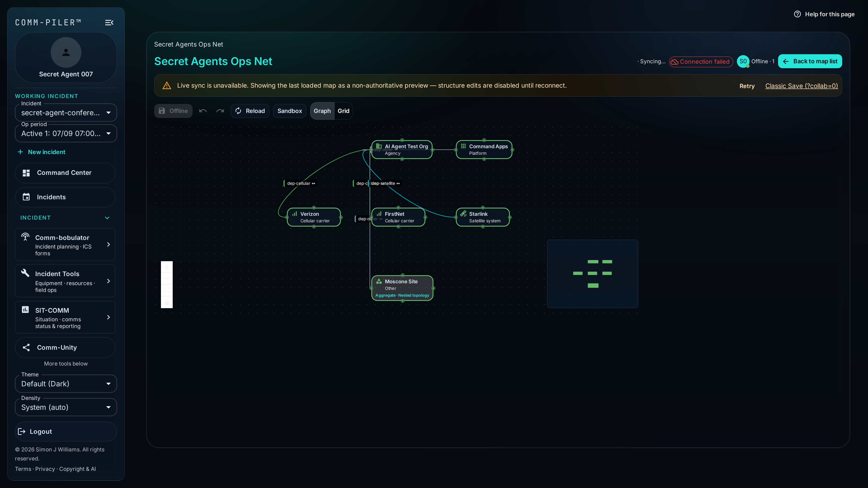
Task: Click the warning triangle icon in banner
Action: pos(167,86)
